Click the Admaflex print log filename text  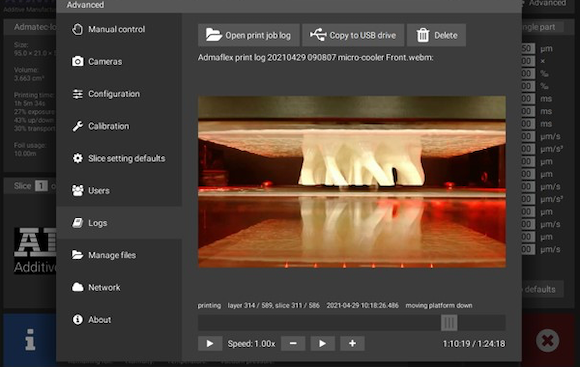click(316, 58)
